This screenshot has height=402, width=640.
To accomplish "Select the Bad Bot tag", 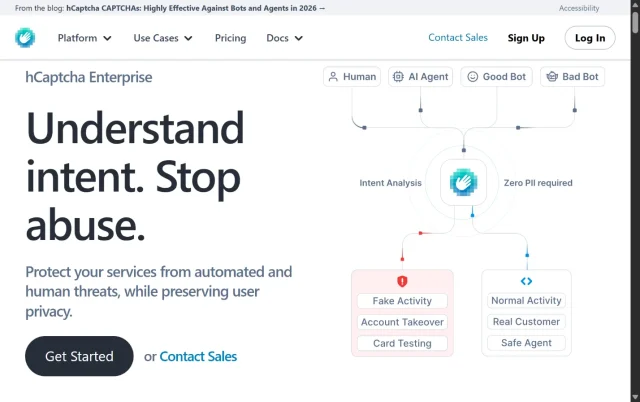I will (x=572, y=77).
